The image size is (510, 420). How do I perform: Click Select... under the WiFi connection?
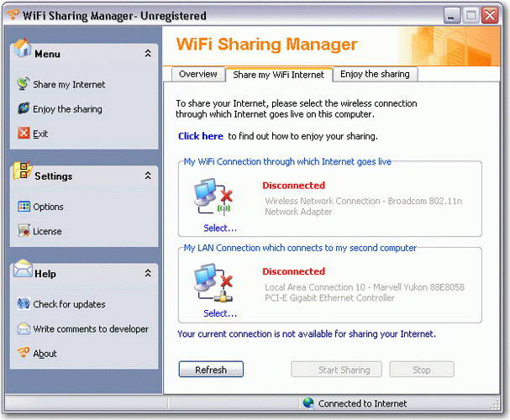[220, 228]
